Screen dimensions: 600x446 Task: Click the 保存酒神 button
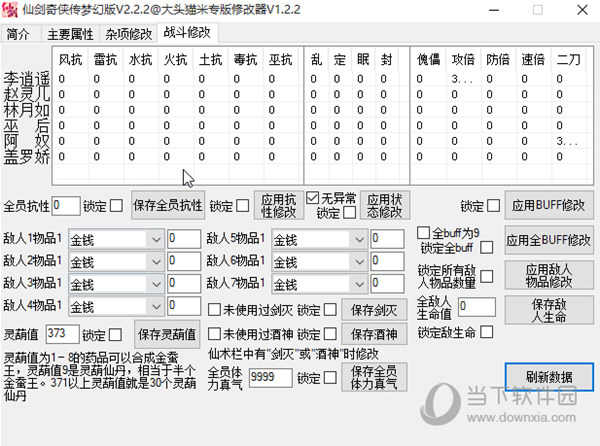point(374,334)
